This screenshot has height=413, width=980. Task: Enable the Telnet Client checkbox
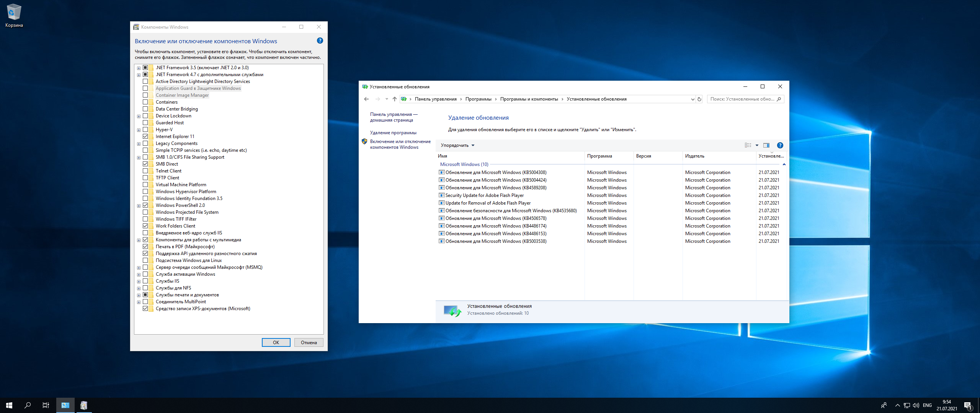[x=145, y=171]
